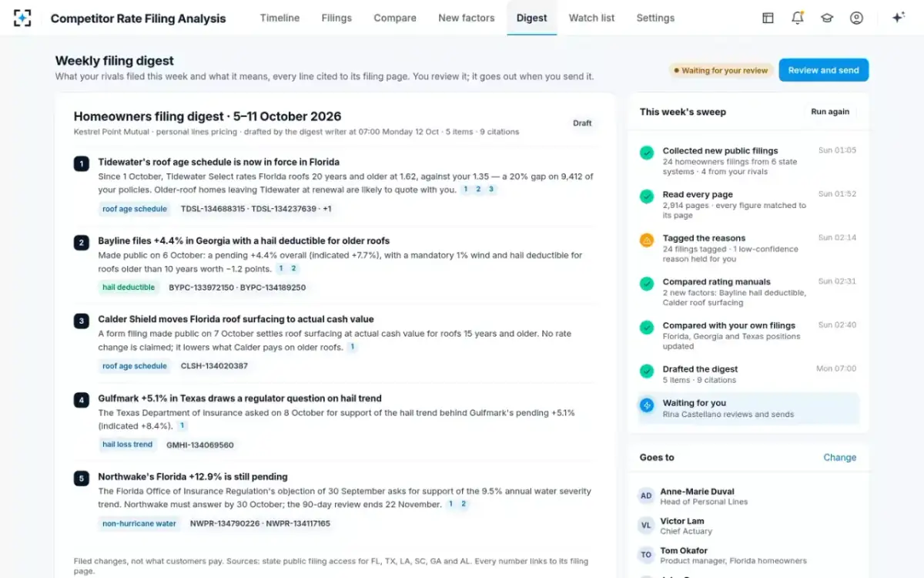Open filing CLSH-134020387
This screenshot has height=578, width=924.
[214, 366]
